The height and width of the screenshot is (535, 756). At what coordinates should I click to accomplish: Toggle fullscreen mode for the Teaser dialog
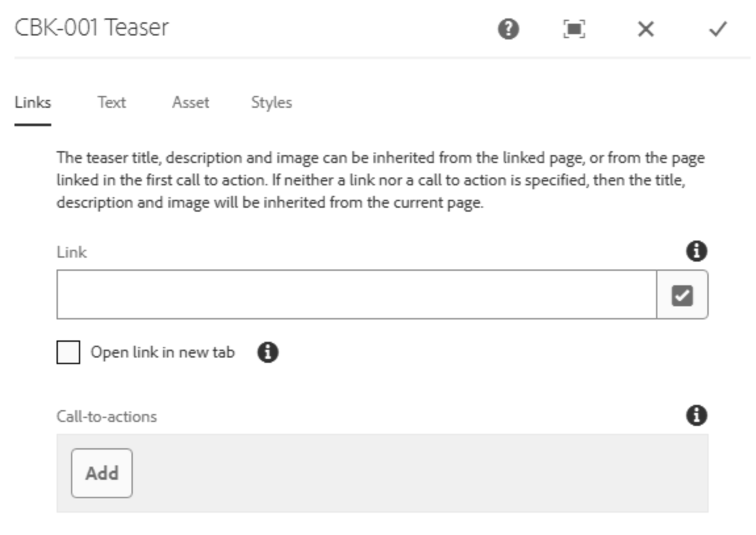coord(574,29)
